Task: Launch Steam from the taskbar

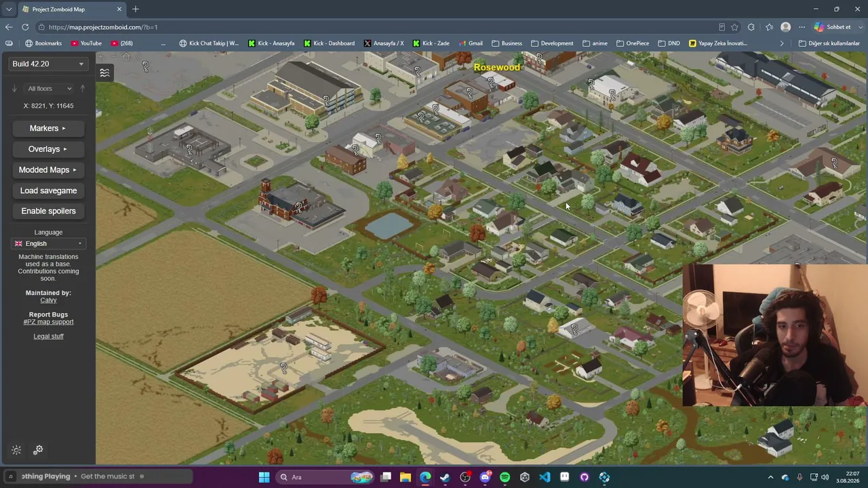Action: coord(445,477)
